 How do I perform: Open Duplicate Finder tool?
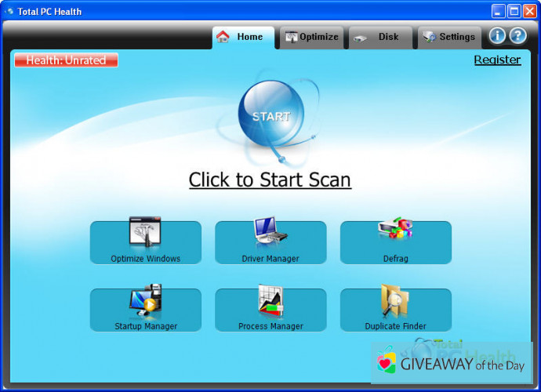pos(395,310)
